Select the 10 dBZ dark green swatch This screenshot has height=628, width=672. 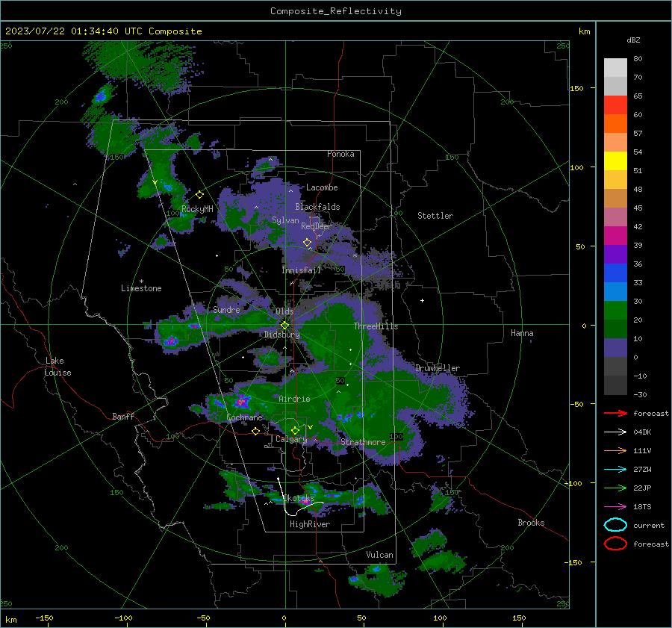coord(615,329)
